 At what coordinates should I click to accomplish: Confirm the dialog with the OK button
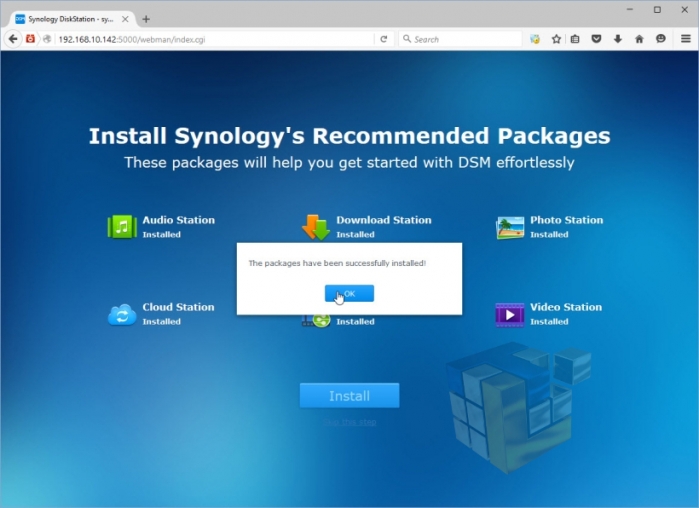tap(349, 293)
